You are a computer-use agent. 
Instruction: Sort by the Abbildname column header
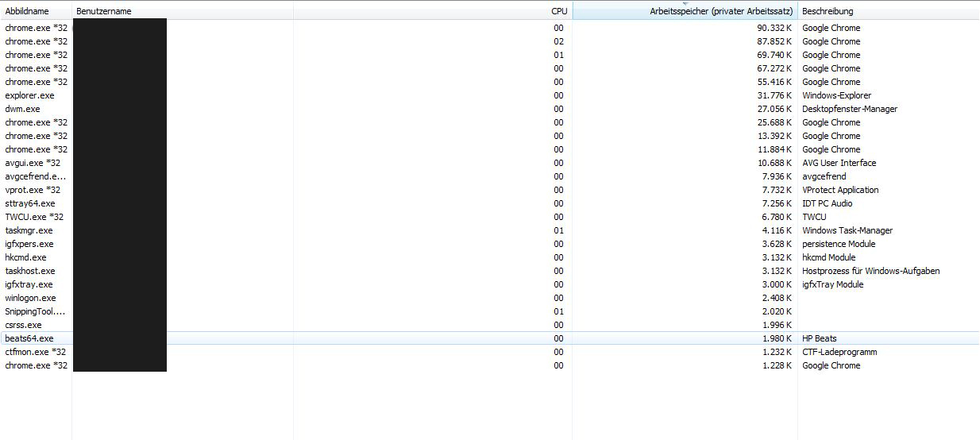[36, 11]
